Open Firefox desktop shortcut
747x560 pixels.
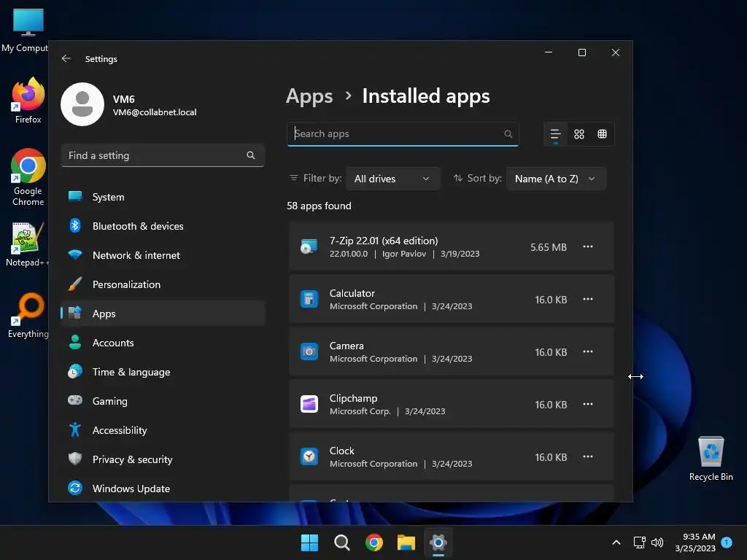[x=28, y=101]
